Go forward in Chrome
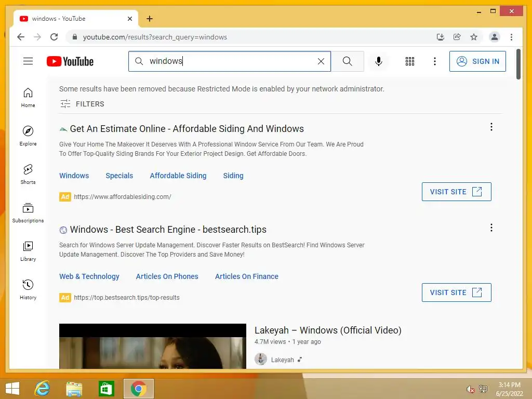Screen dimensions: 532x399 (37, 37)
